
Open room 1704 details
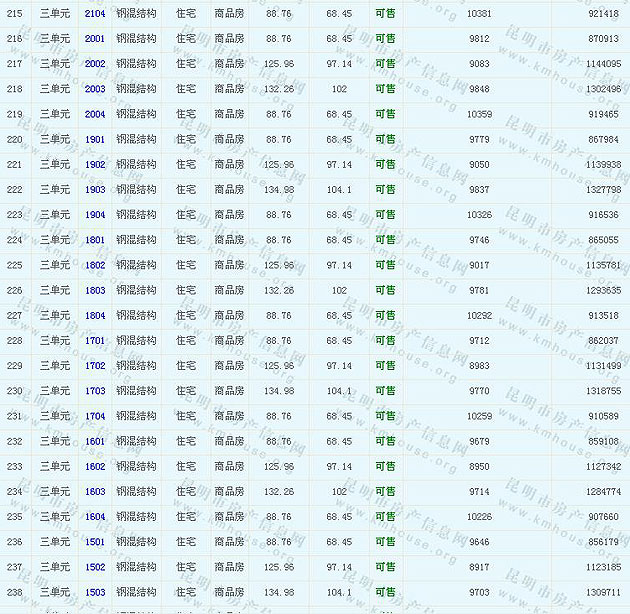tap(95, 416)
